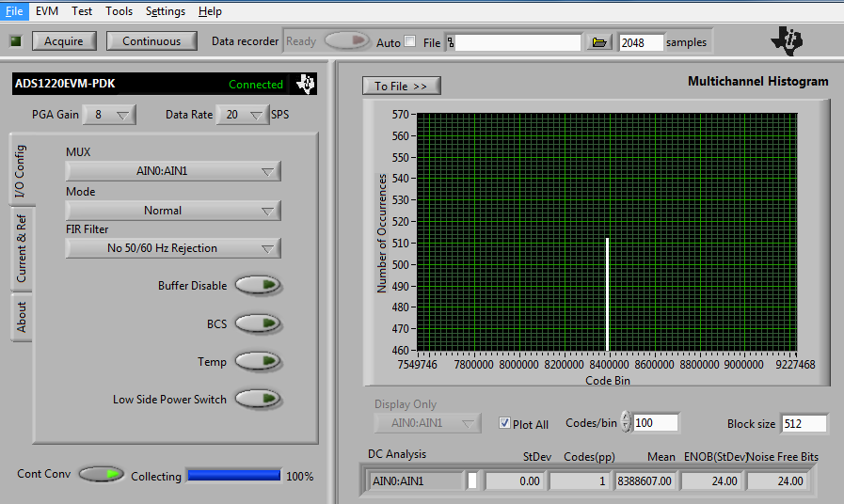This screenshot has height=504, width=844.
Task: Open the Display Only channel dropdown
Action: click(x=428, y=423)
